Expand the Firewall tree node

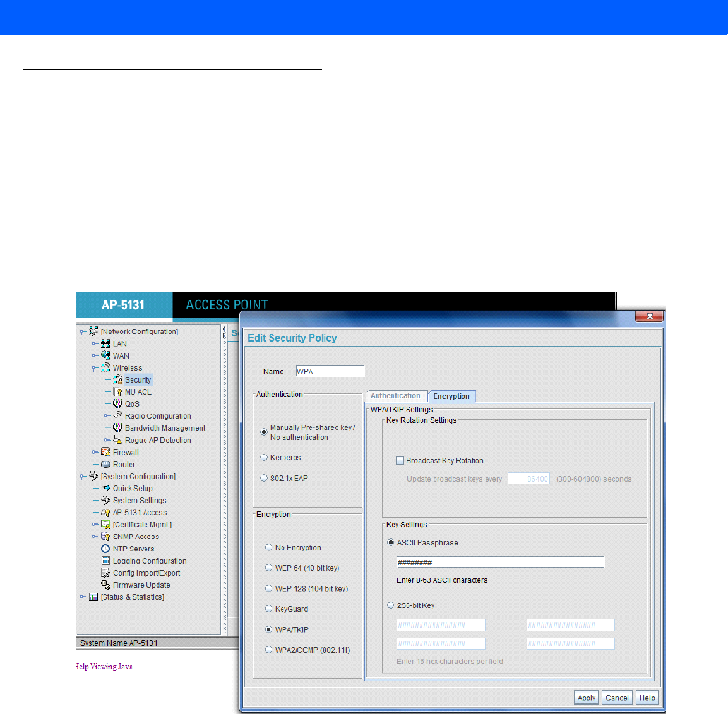94,452
